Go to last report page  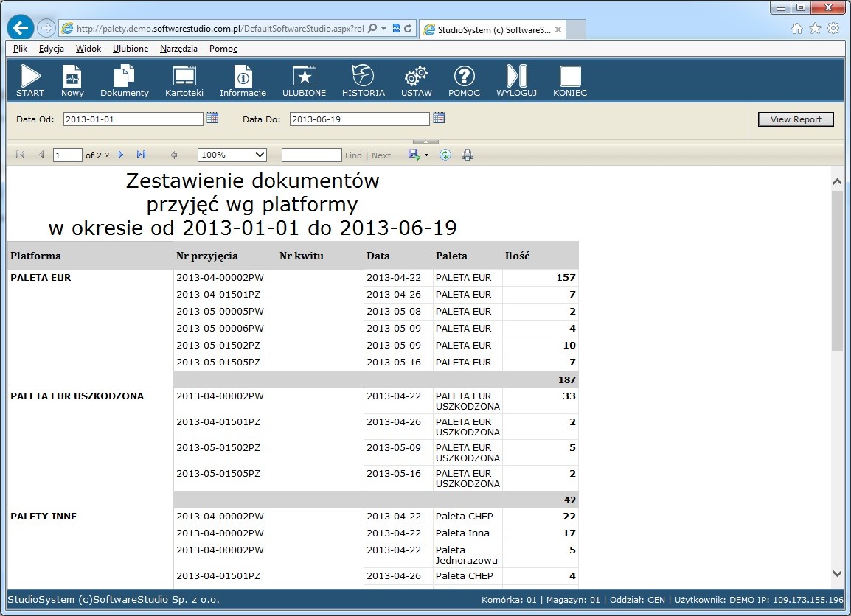coord(141,155)
